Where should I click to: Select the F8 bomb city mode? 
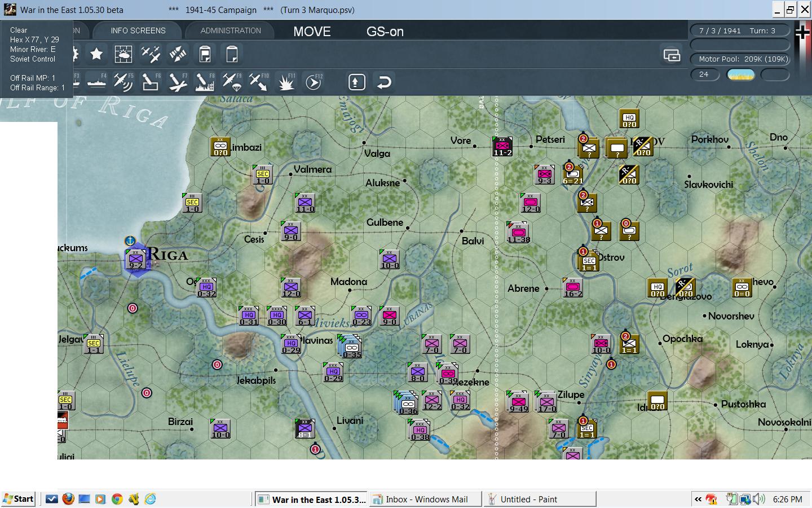[204, 82]
